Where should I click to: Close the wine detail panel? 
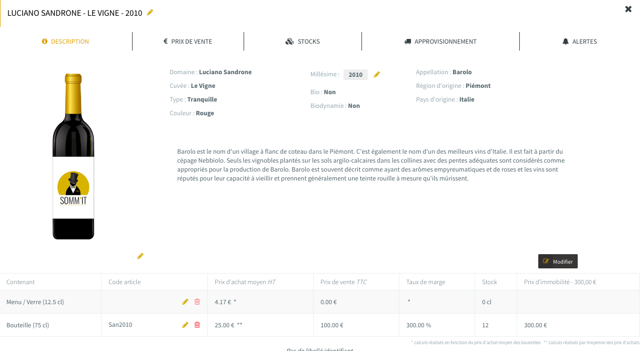coord(628,9)
